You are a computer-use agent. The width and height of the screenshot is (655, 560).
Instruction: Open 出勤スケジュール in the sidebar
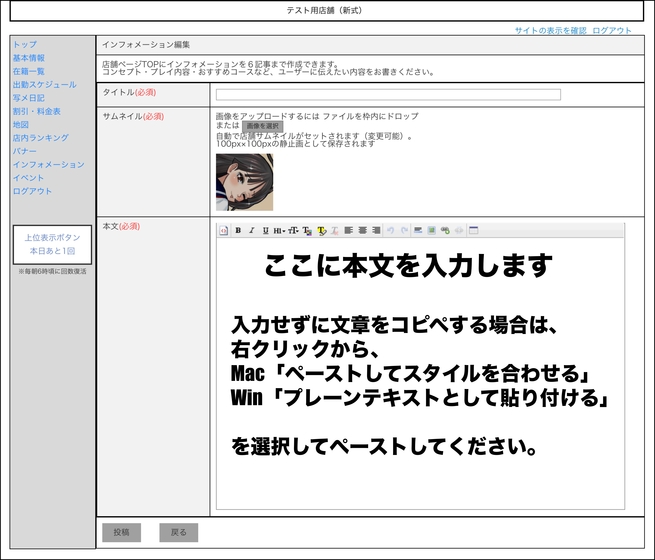(44, 84)
